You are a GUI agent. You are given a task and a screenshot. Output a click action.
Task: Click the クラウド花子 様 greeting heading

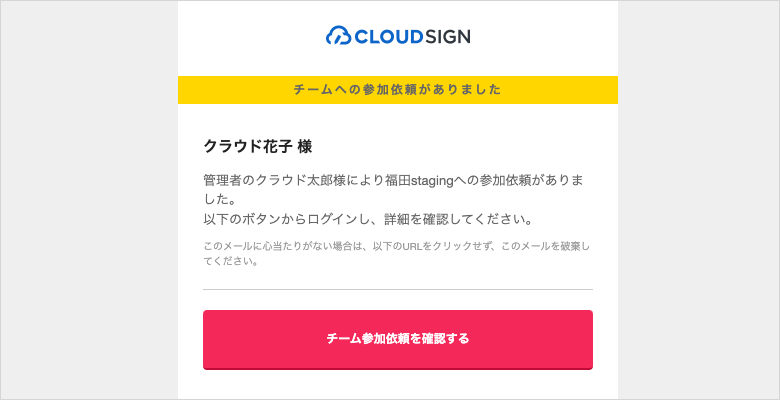(x=258, y=147)
